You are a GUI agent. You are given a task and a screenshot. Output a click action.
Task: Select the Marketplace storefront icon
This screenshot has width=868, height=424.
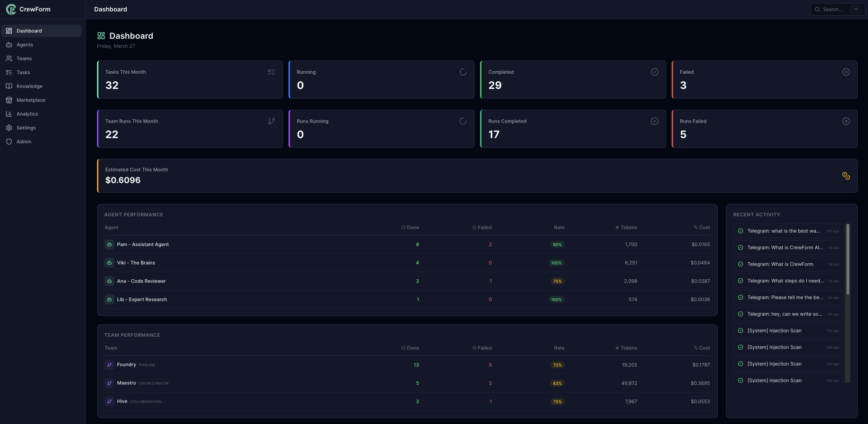[x=9, y=100]
